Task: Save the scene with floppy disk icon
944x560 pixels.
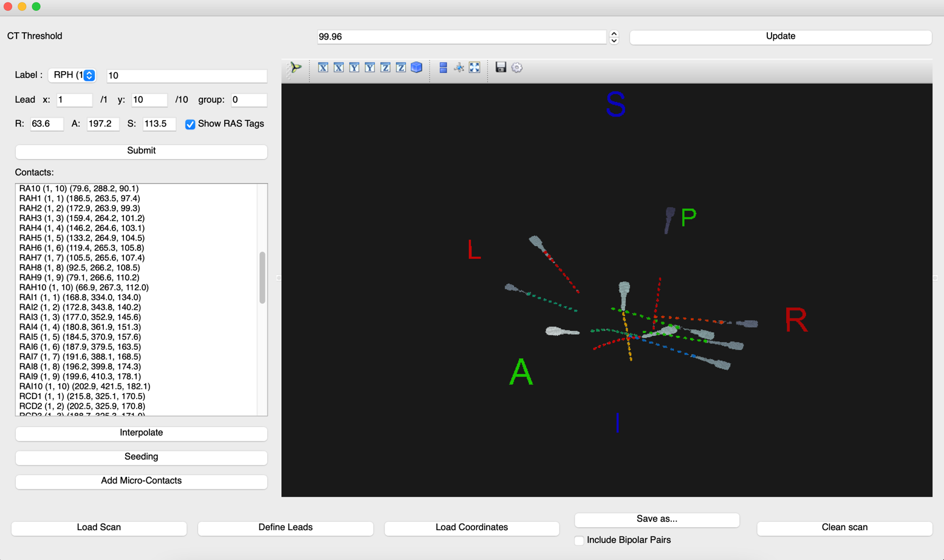Action: [501, 67]
